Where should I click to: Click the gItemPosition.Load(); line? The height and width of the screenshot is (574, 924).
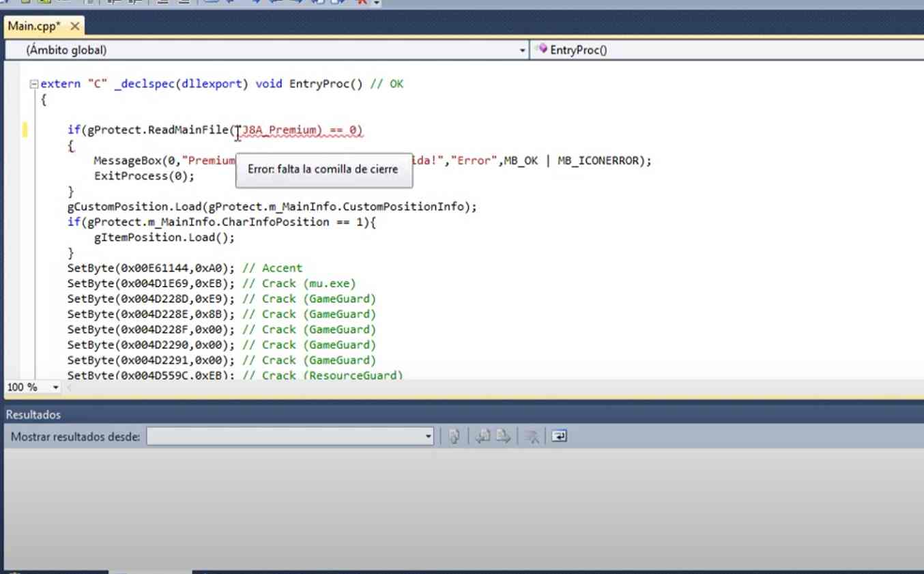164,238
